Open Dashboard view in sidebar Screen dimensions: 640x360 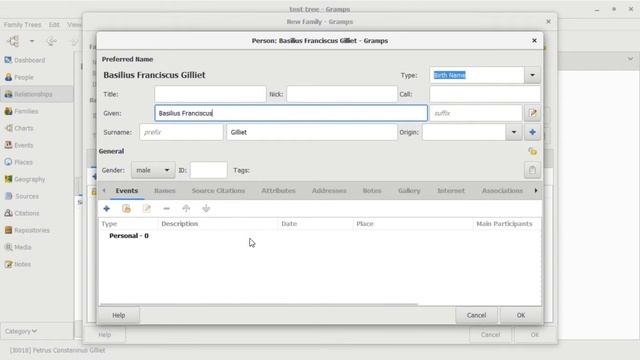tap(24, 60)
